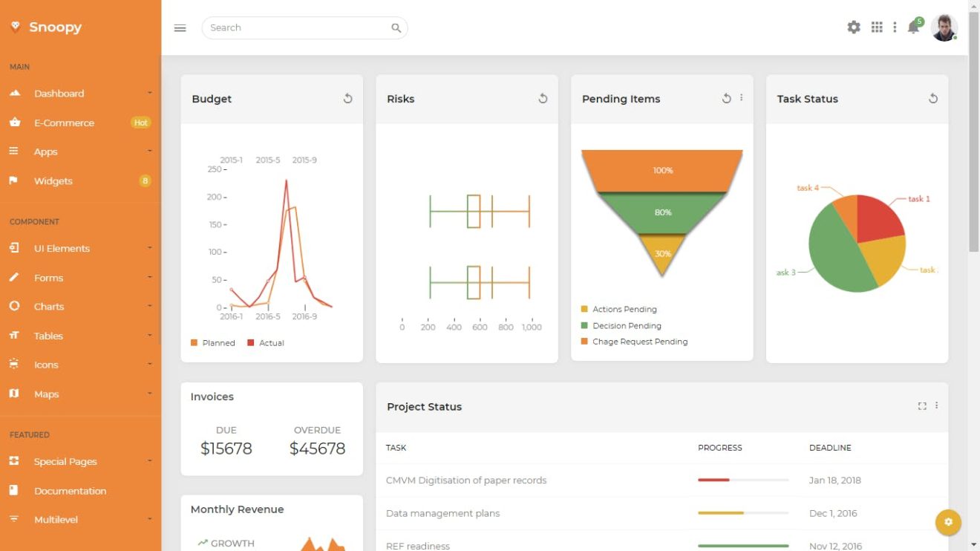980x551 pixels.
Task: Open the Project Status options menu
Action: pyautogui.click(x=936, y=405)
